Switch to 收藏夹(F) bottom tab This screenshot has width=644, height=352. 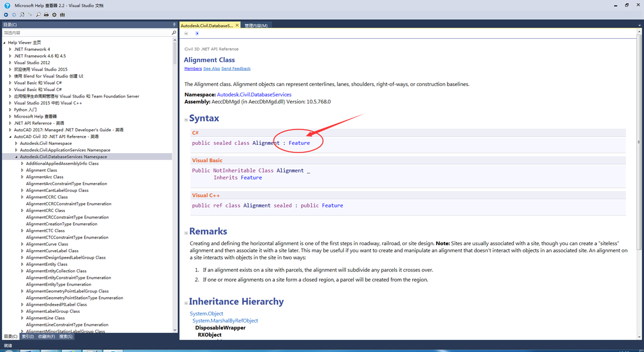46,336
